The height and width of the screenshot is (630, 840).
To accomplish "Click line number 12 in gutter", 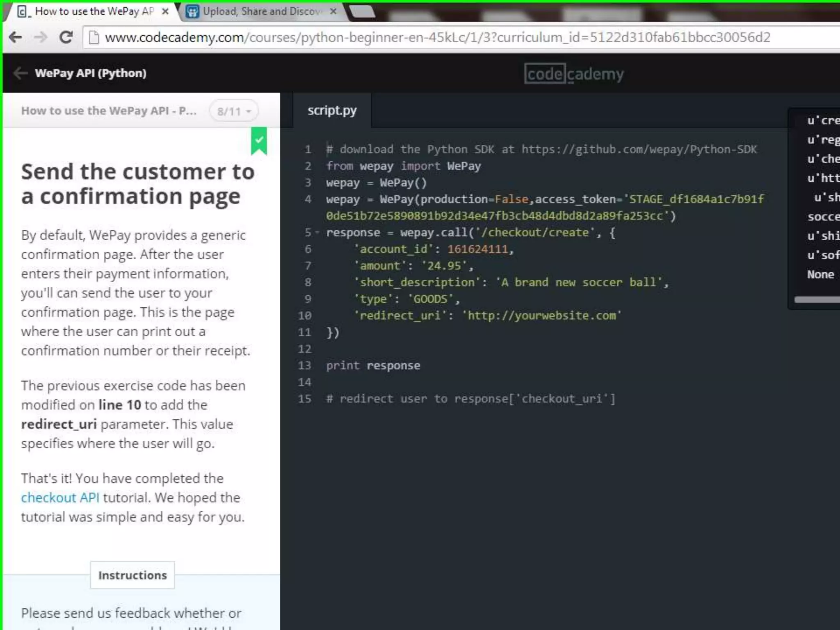I will pos(305,349).
